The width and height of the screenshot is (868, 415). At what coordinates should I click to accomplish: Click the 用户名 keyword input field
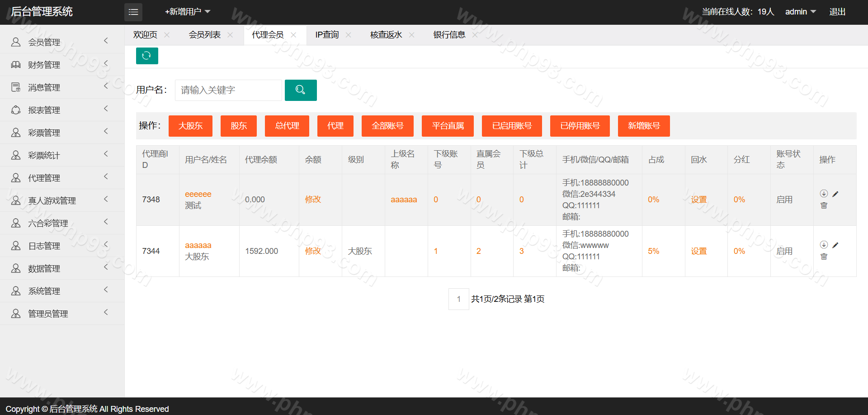228,90
